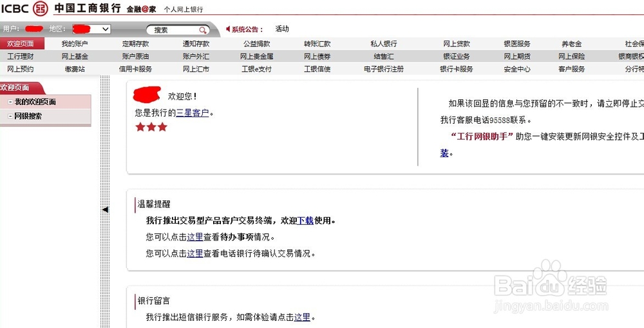This screenshot has width=644, height=328.
Task: Open the 客户服务 menu
Action: click(572, 69)
